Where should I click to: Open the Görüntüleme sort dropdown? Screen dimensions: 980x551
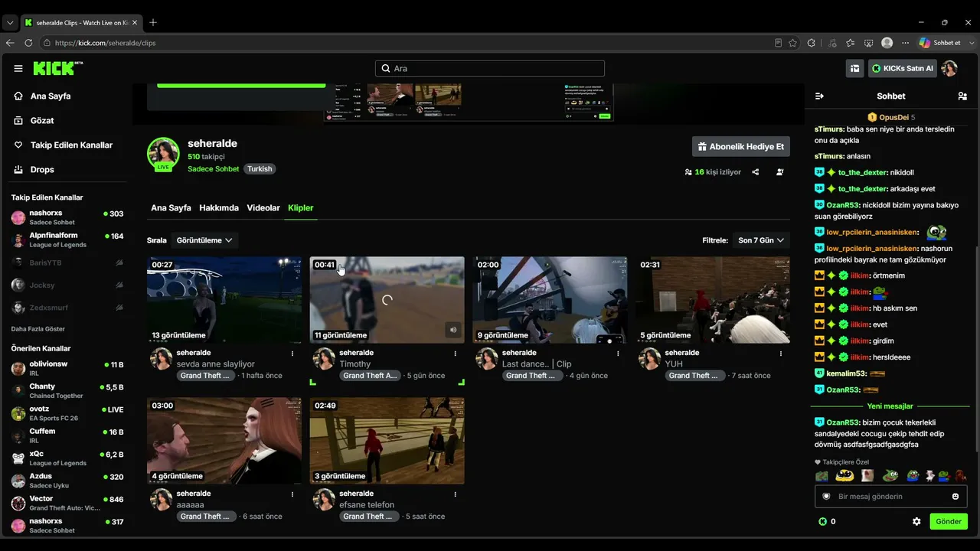(x=204, y=240)
